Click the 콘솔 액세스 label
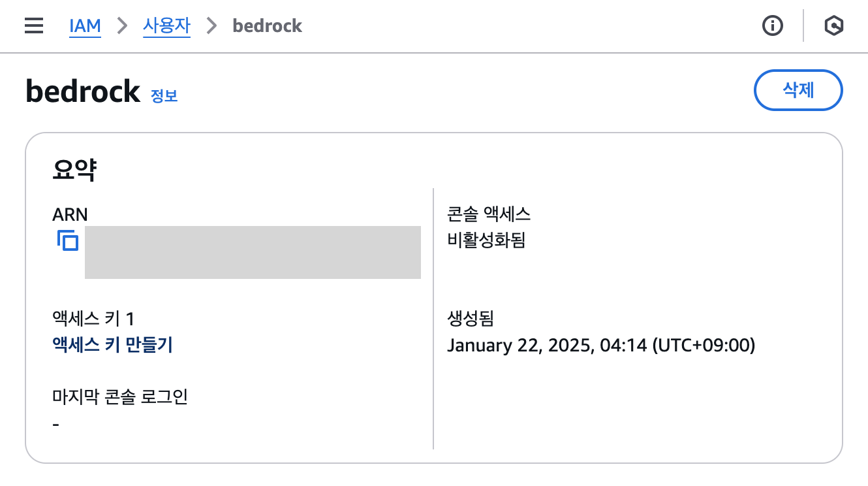The height and width of the screenshot is (486, 868). 489,214
